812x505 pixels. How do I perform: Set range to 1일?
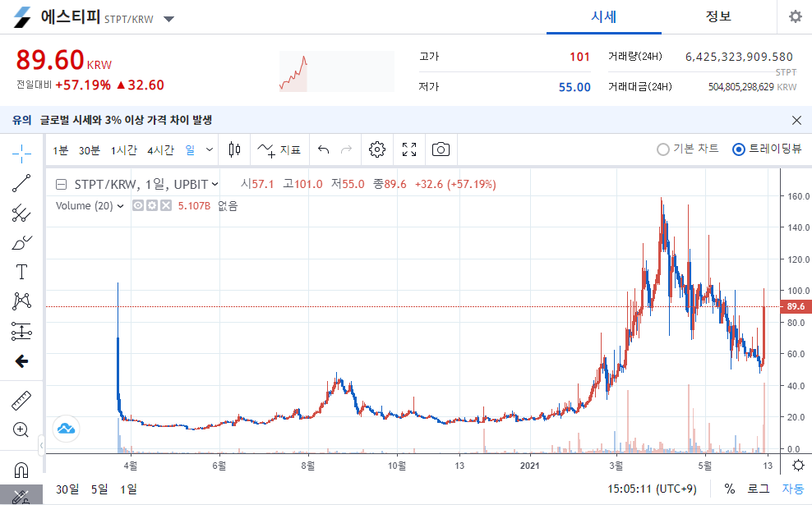128,489
